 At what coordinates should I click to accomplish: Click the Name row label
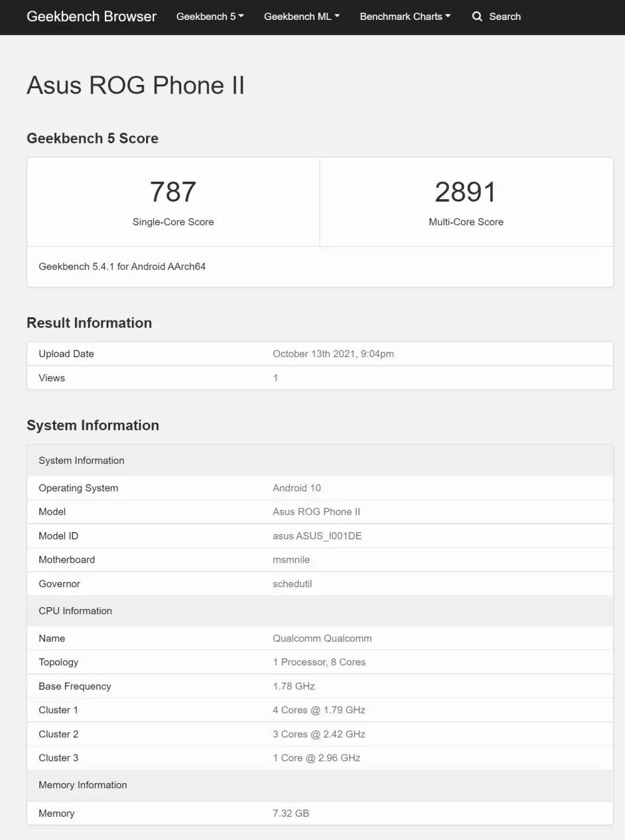[x=52, y=638]
